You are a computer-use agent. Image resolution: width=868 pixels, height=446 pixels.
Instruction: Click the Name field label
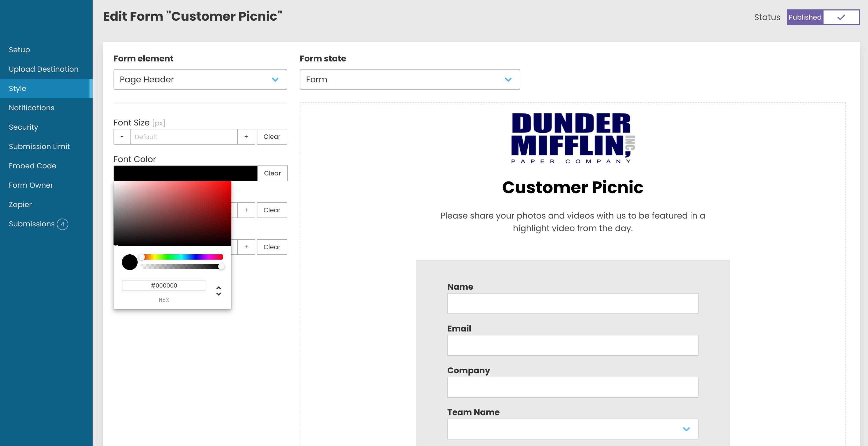coord(460,287)
